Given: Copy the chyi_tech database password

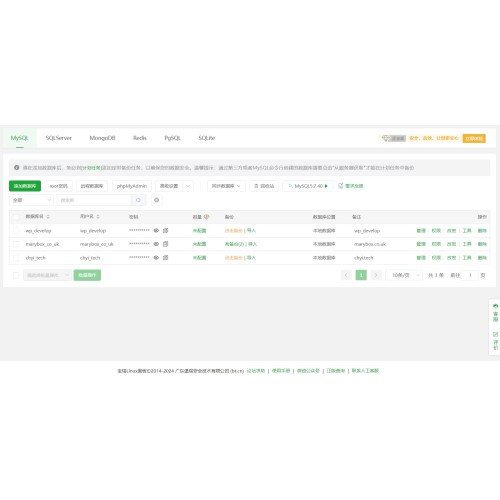Looking at the screenshot, I should click(165, 258).
